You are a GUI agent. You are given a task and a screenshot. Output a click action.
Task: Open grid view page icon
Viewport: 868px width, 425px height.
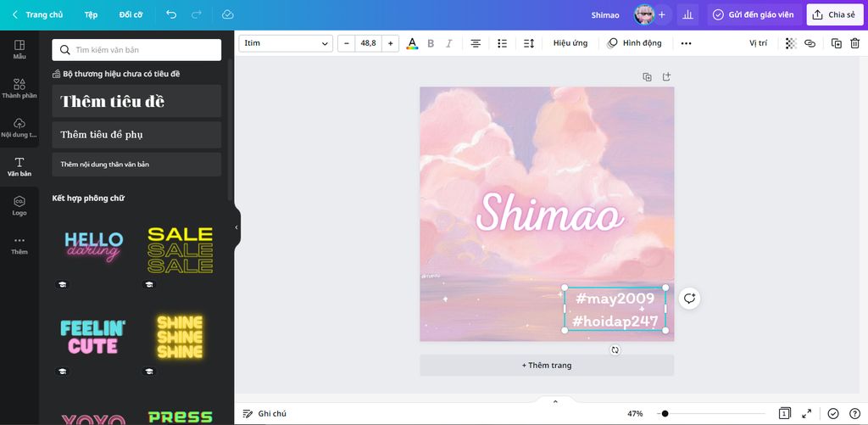(x=784, y=414)
